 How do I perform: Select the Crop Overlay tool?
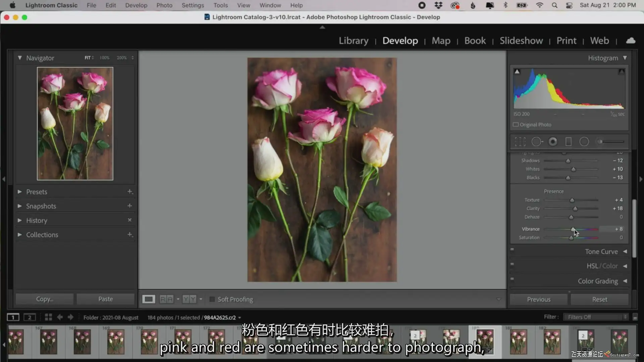(520, 142)
